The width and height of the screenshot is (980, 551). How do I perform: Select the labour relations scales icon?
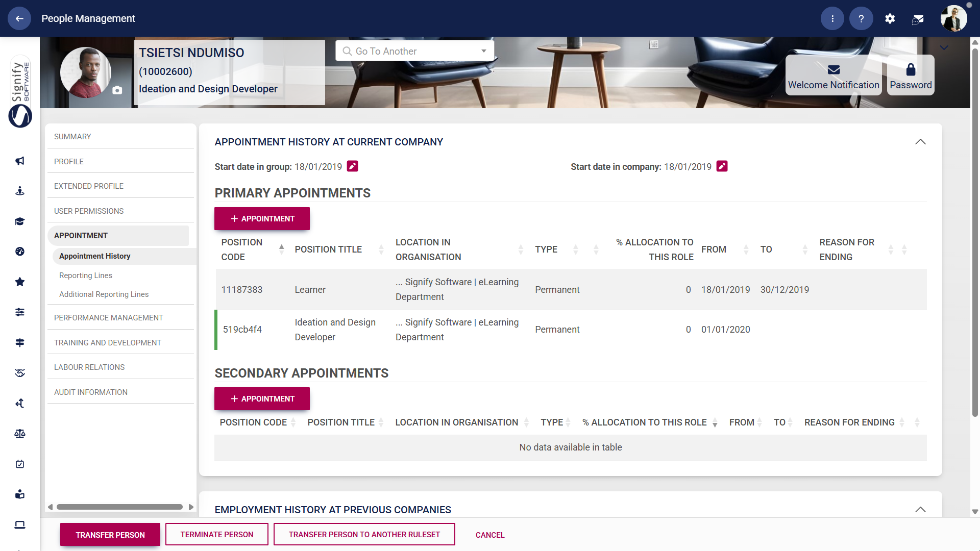(19, 433)
